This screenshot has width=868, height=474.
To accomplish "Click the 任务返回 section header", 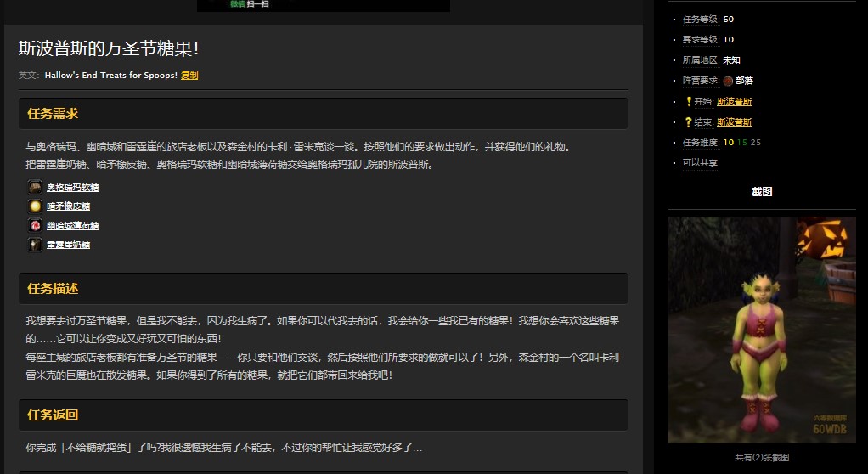I will [x=53, y=415].
